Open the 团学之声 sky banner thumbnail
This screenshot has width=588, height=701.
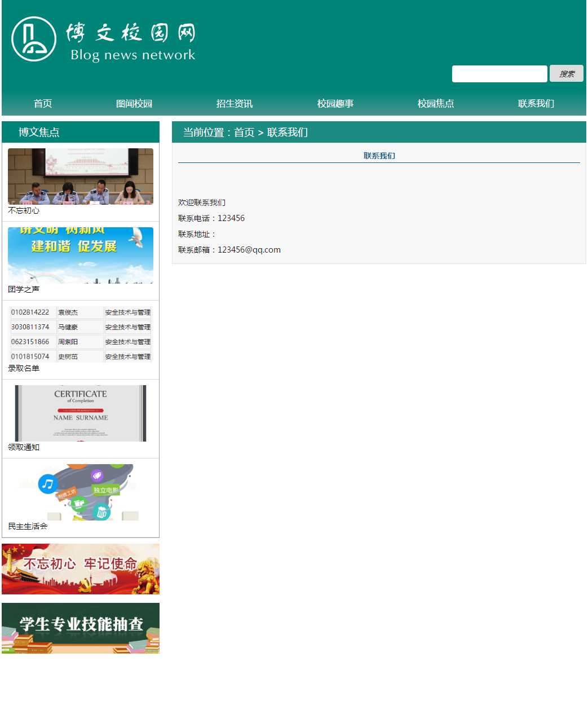coord(81,255)
